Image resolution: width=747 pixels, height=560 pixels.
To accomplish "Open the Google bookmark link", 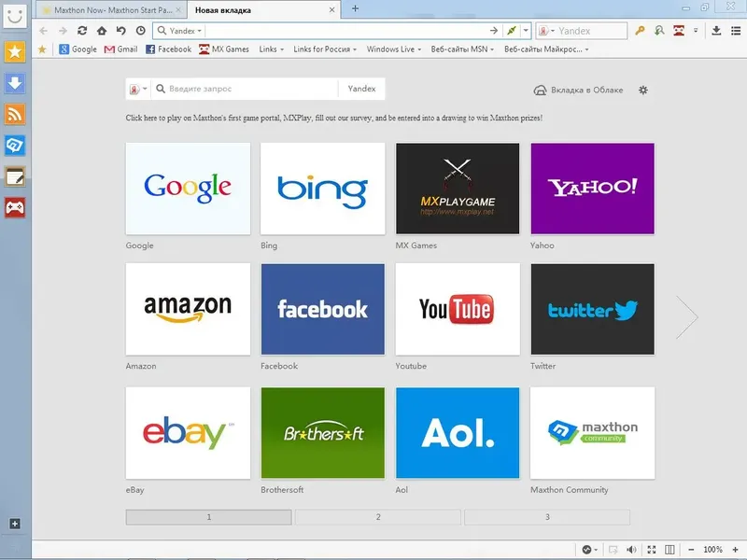I will click(x=78, y=49).
